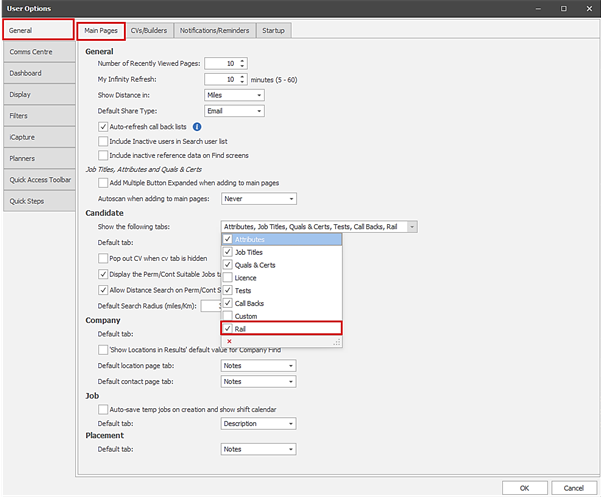Click the Cancel button

click(574, 488)
